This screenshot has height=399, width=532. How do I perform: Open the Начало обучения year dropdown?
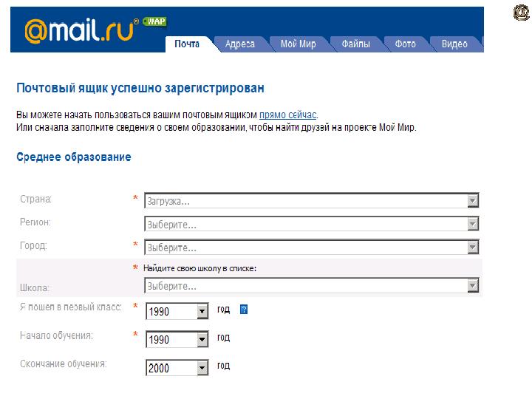[x=177, y=339]
